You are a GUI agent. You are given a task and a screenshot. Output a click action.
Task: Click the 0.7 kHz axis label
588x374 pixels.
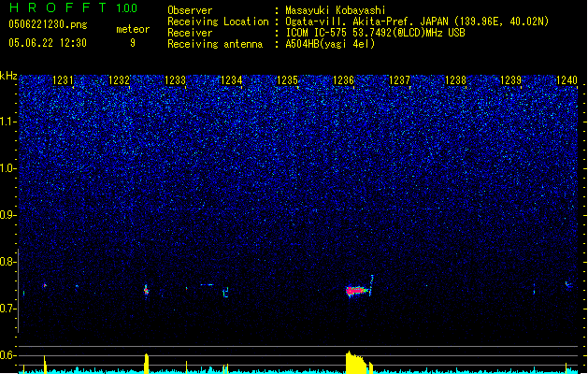point(7,309)
